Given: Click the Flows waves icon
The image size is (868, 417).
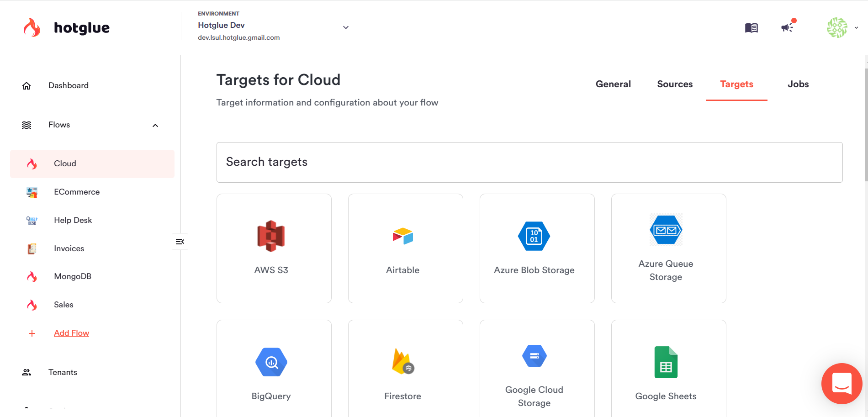Looking at the screenshot, I should [x=26, y=125].
